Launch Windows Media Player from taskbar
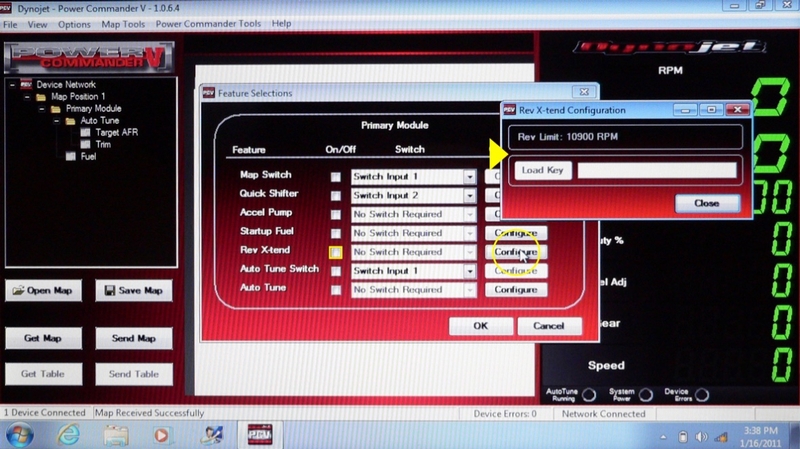This screenshot has width=800, height=449. click(162, 434)
